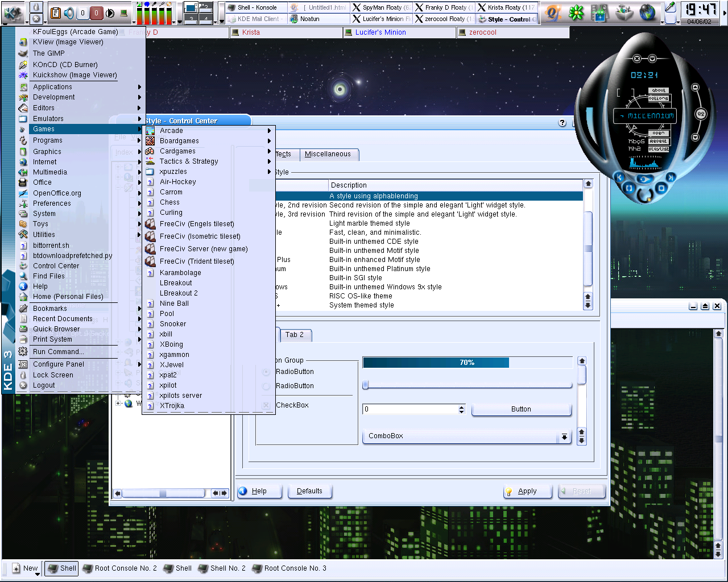Click the Noatun player's next track button

tap(671, 177)
